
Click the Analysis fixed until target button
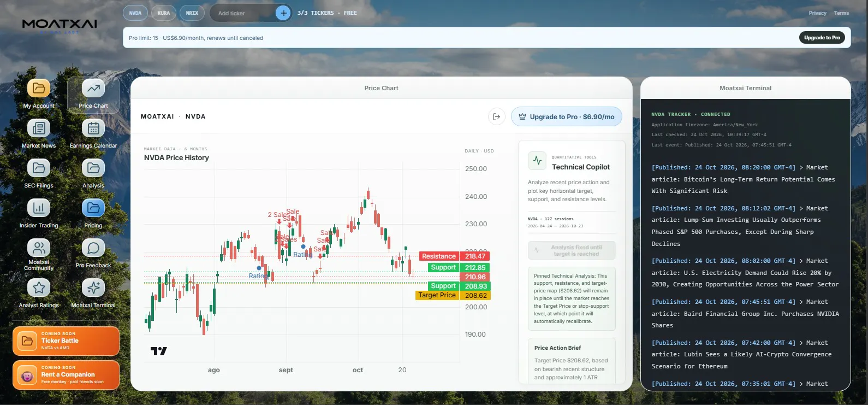click(572, 251)
